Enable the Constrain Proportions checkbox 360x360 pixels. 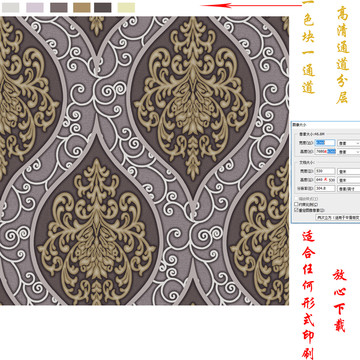(296, 204)
